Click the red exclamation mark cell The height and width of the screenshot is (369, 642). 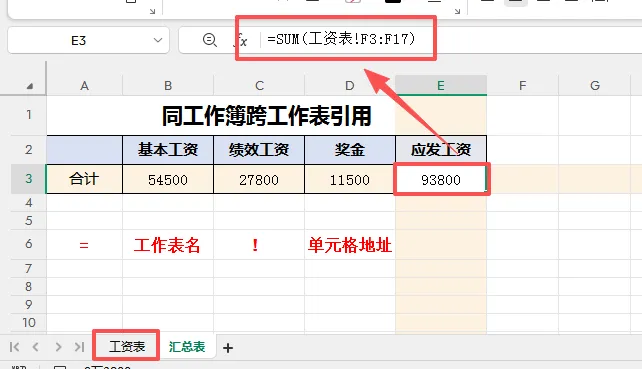(259, 245)
